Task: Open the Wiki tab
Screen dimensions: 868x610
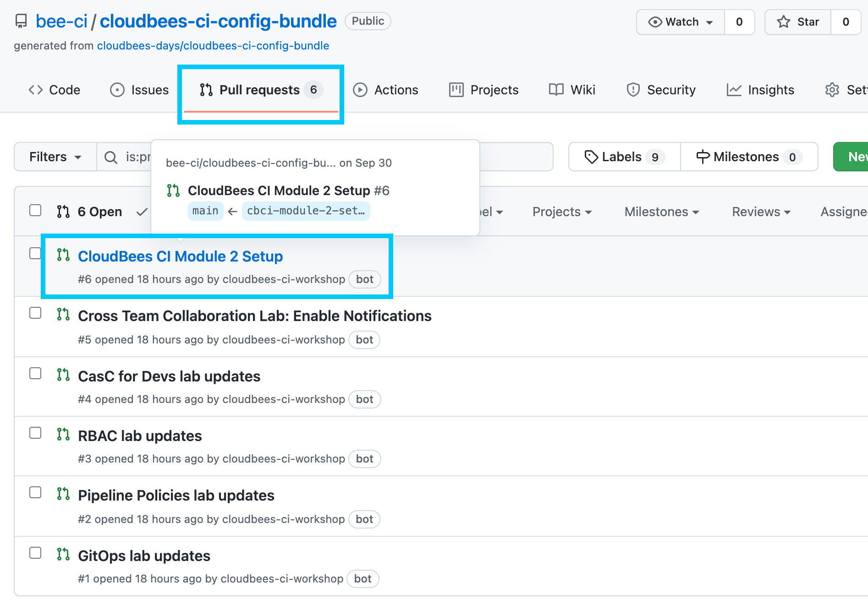Action: (572, 90)
